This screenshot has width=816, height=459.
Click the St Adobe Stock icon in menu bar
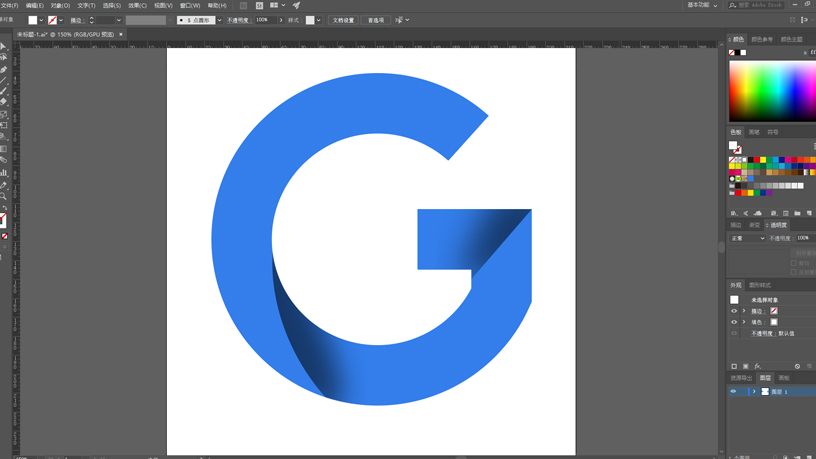pos(259,5)
